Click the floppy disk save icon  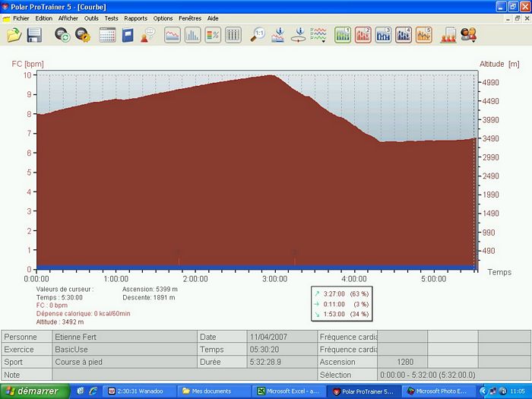point(34,35)
